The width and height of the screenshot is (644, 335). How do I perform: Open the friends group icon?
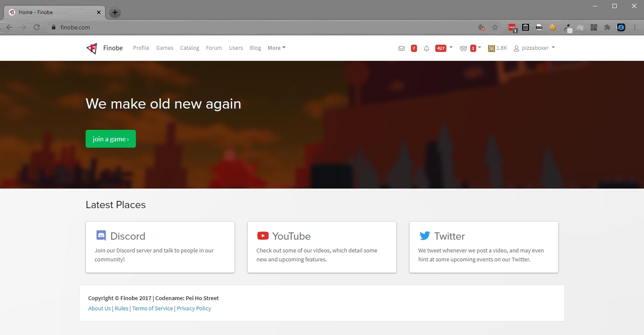pyautogui.click(x=463, y=49)
